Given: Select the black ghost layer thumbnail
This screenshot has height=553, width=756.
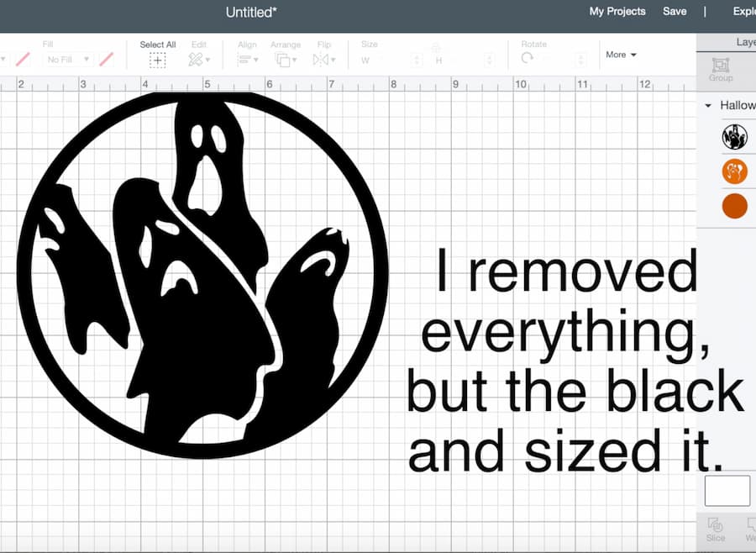Looking at the screenshot, I should 734,136.
